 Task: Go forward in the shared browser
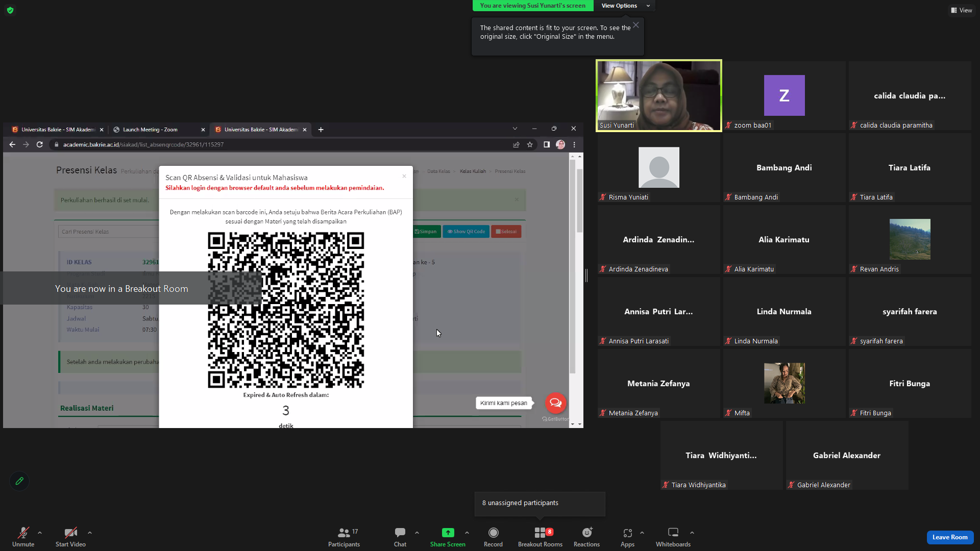[26, 144]
